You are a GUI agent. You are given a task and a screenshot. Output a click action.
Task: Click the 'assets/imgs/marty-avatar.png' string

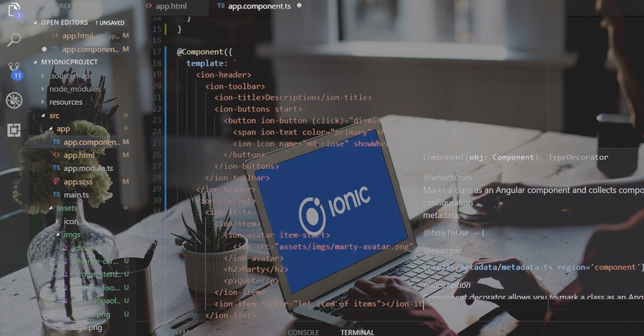coord(344,246)
